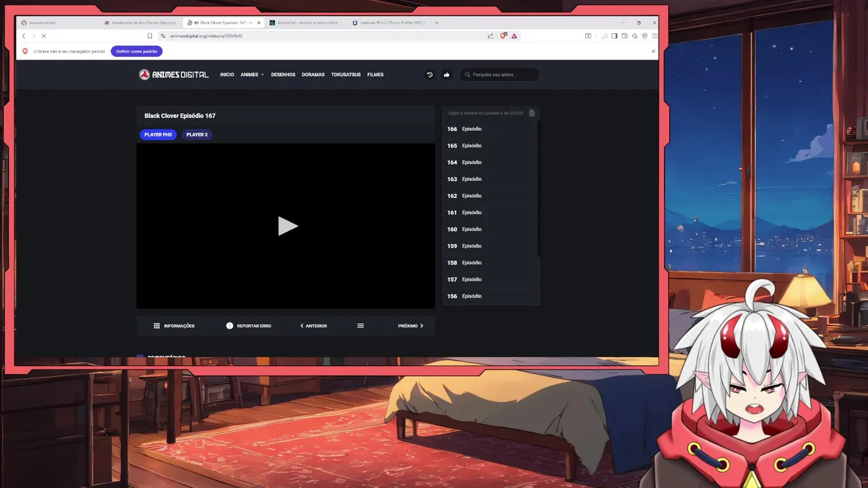This screenshot has width=868, height=488.
Task: Expand the Animes dropdown menu
Action: point(252,75)
